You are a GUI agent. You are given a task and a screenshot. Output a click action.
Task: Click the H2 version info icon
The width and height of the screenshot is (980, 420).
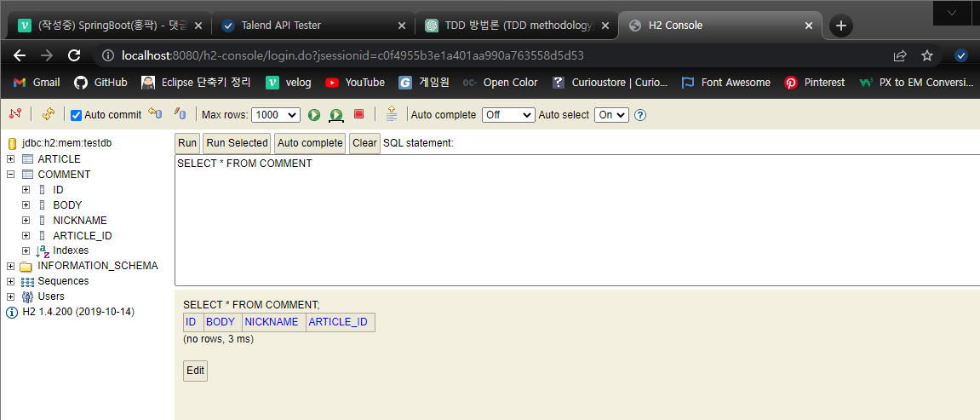point(12,312)
